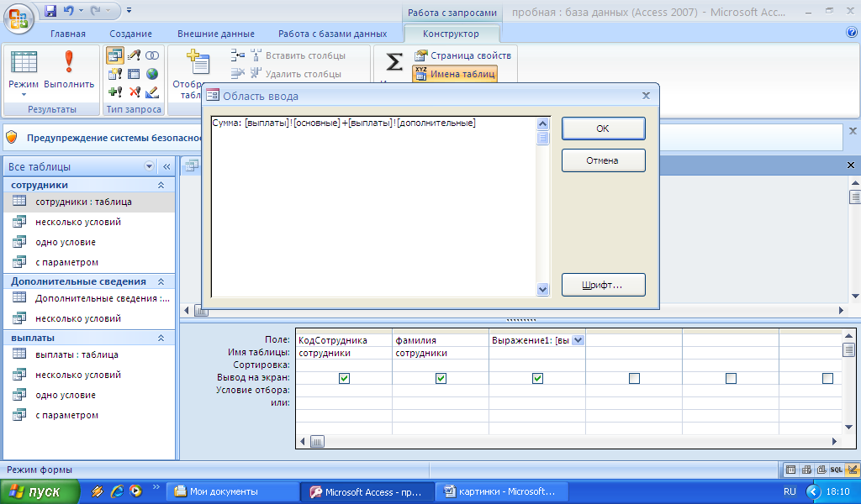
Task: Switch to PivotTable view in status bar
Action: point(806,470)
